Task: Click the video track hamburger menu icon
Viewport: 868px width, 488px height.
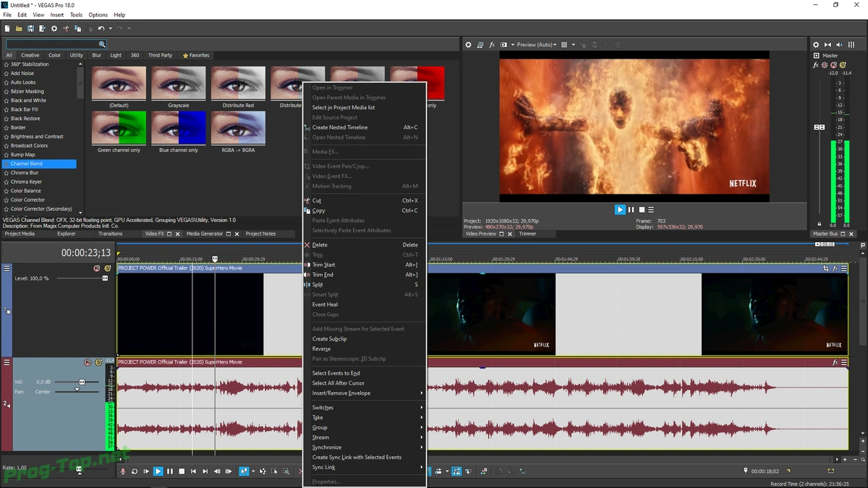Action: pyautogui.click(x=7, y=268)
